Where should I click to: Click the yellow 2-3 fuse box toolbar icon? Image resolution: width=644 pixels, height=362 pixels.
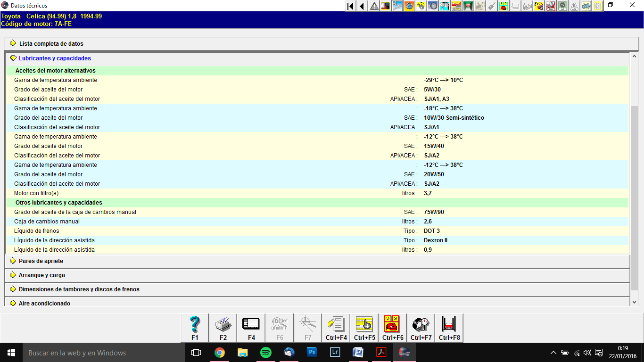tap(504, 6)
